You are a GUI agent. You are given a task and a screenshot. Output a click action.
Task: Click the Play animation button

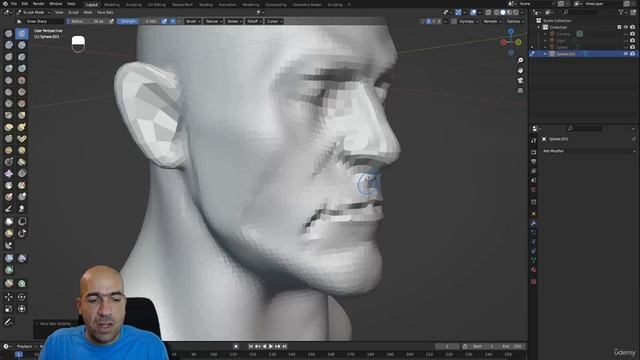pyautogui.click(x=271, y=347)
